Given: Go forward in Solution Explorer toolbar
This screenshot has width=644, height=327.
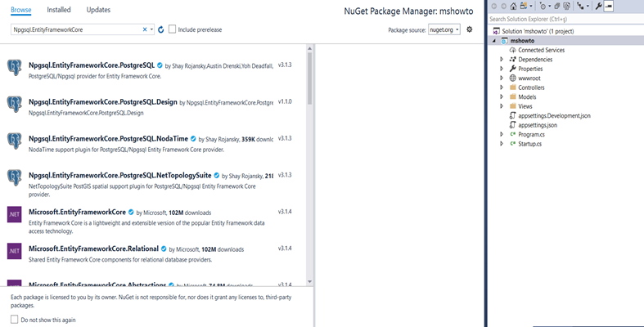Looking at the screenshot, I should tap(503, 7).
